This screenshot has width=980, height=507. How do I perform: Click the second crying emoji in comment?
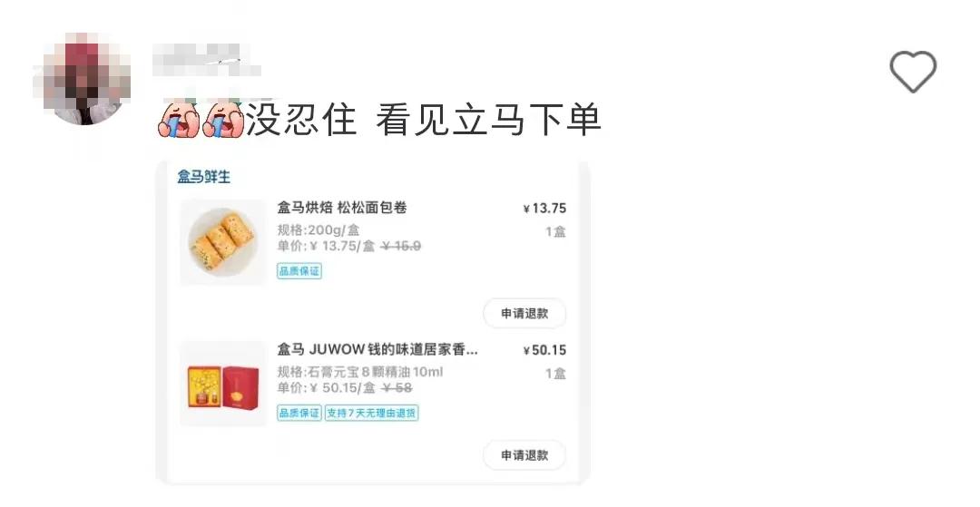(223, 120)
